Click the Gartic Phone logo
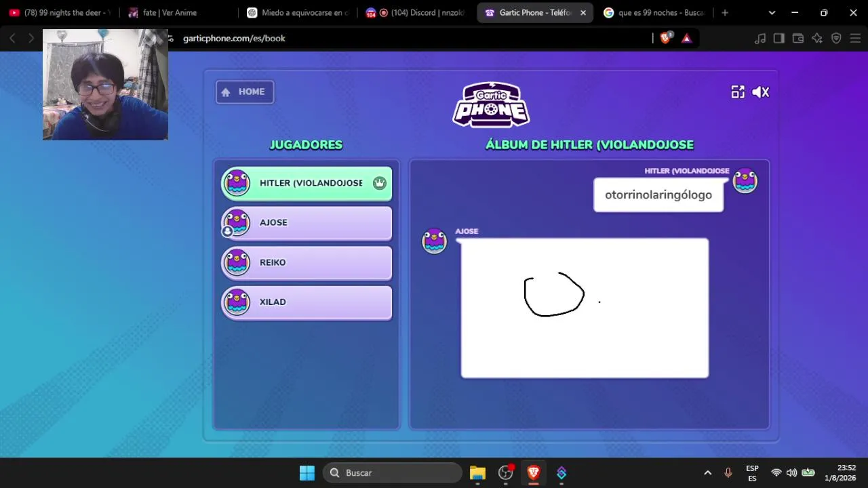This screenshot has height=488, width=868. click(x=491, y=105)
